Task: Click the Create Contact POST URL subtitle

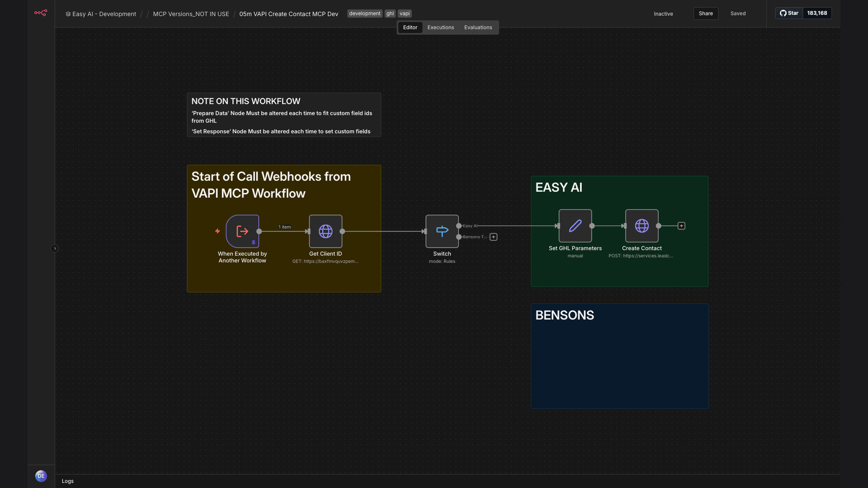Action: click(641, 256)
